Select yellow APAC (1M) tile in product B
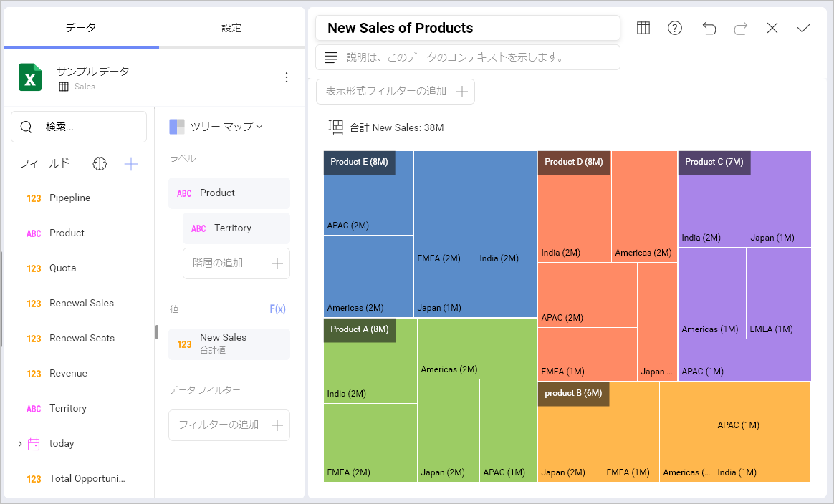The width and height of the screenshot is (834, 504). click(x=762, y=408)
